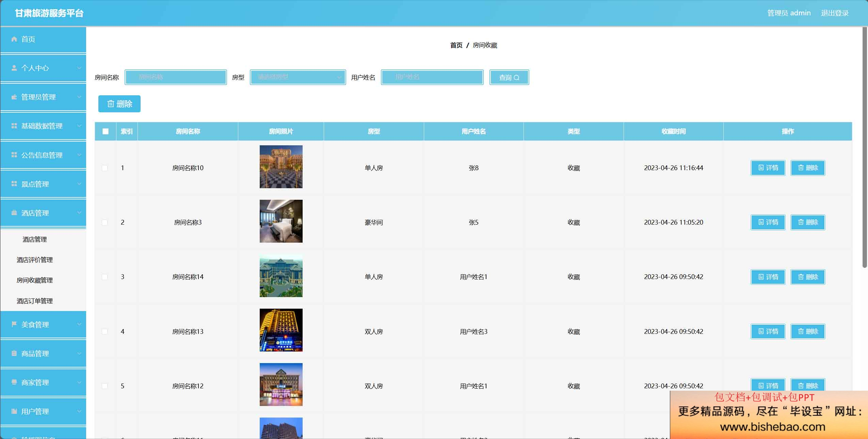Click detail icon in 房间名称13 row

[761, 331]
